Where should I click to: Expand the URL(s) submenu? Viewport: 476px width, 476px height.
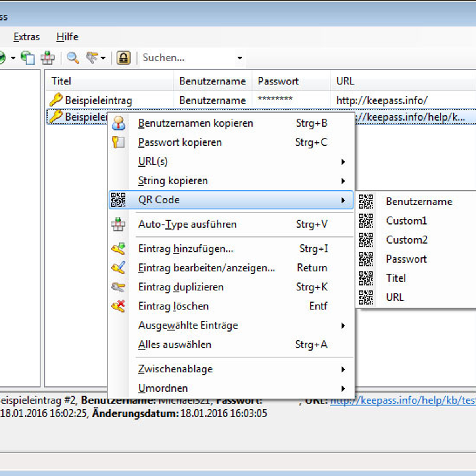[343, 162]
